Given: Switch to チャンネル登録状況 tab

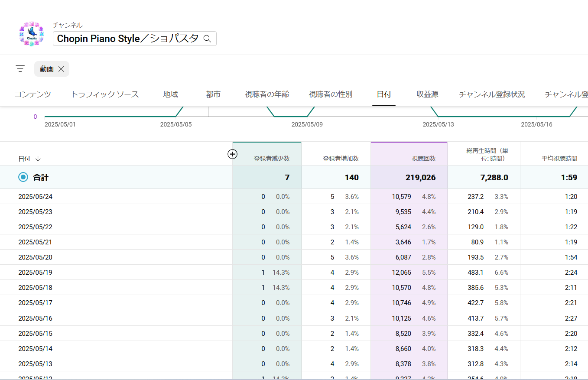Looking at the screenshot, I should [492, 94].
